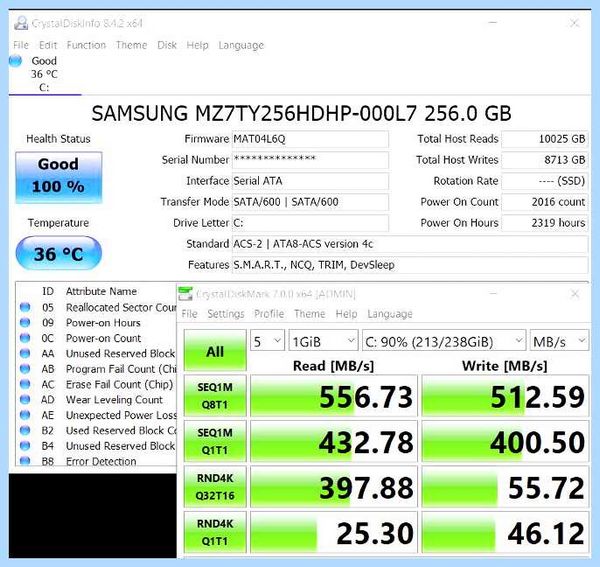Screen dimensions: 600x567
Task: Click the Firmware field MAT04L6Q
Action: (310, 139)
